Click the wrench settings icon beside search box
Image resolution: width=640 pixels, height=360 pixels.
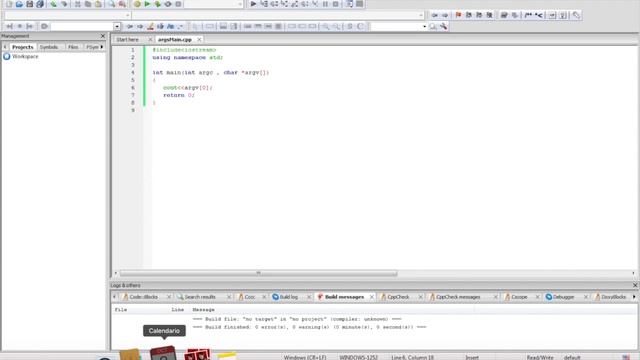(443, 27)
